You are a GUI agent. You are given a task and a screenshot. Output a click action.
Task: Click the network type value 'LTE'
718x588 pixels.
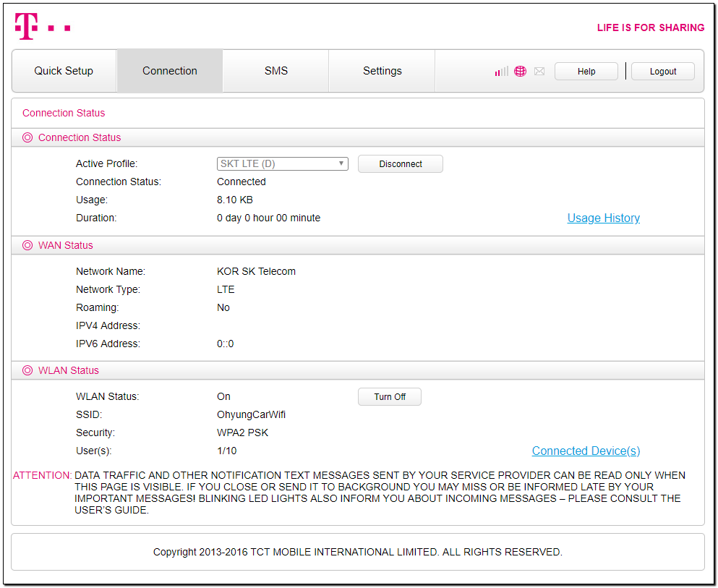[x=226, y=289]
